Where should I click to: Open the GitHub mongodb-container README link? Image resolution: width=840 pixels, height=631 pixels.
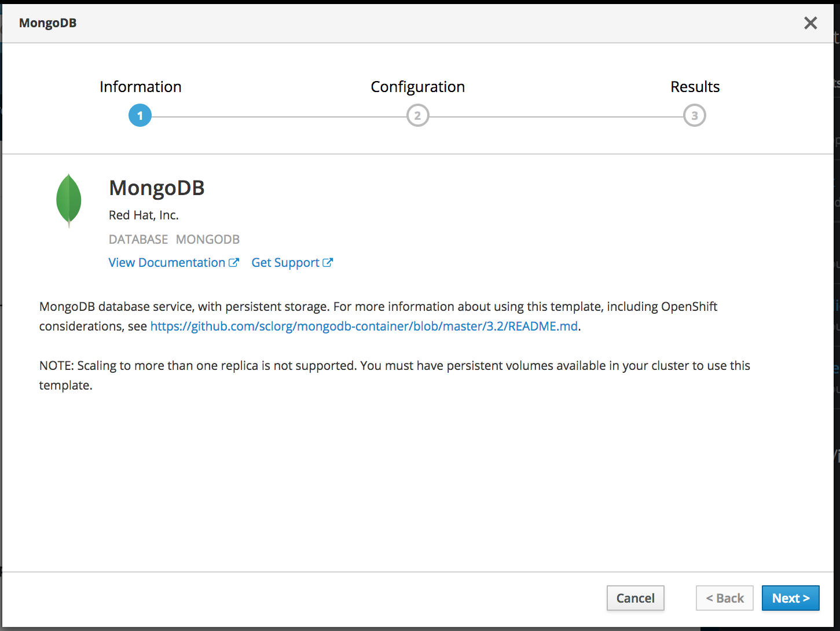364,326
